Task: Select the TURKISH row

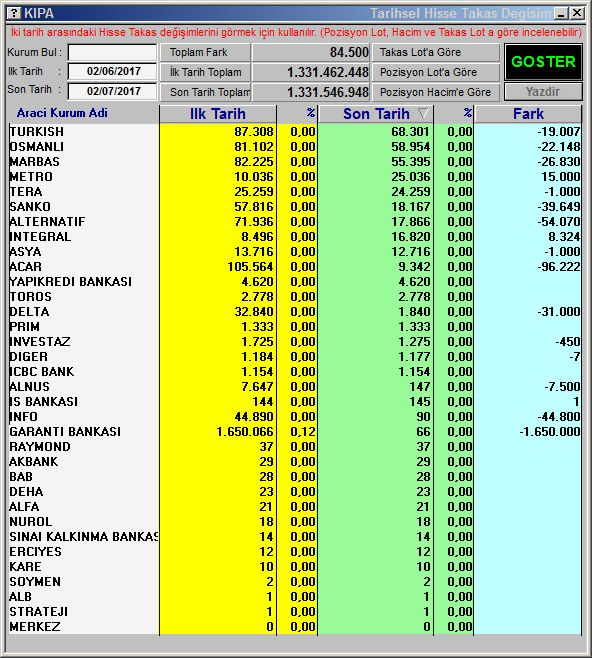Action: pos(295,132)
